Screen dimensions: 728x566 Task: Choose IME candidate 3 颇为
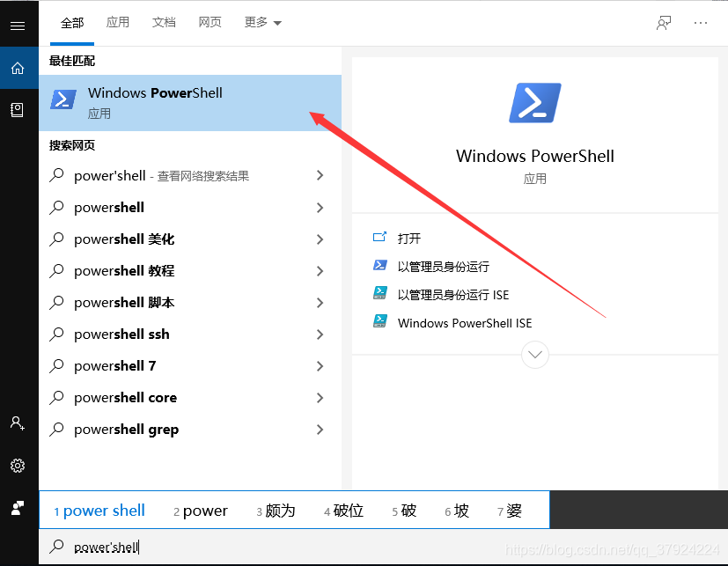276,511
